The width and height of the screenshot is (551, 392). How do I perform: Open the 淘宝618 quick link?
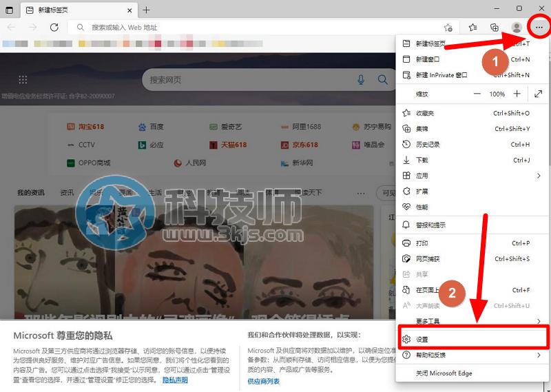coord(85,127)
